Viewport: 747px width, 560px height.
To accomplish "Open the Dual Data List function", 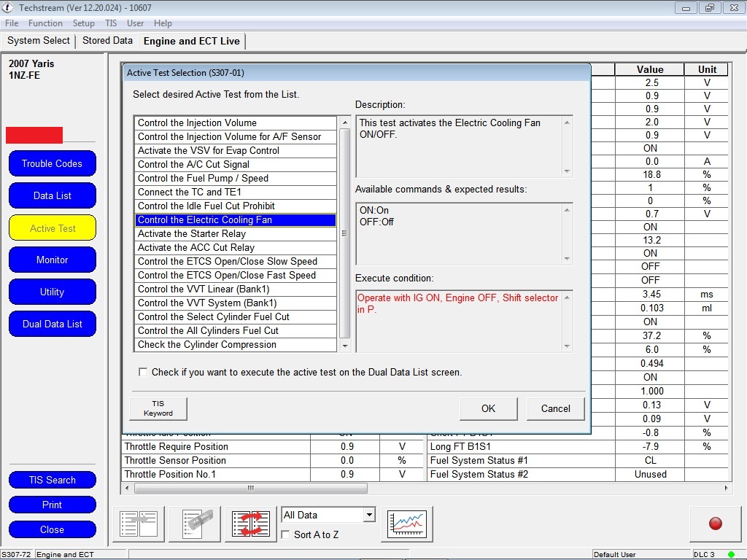I will 52,324.
